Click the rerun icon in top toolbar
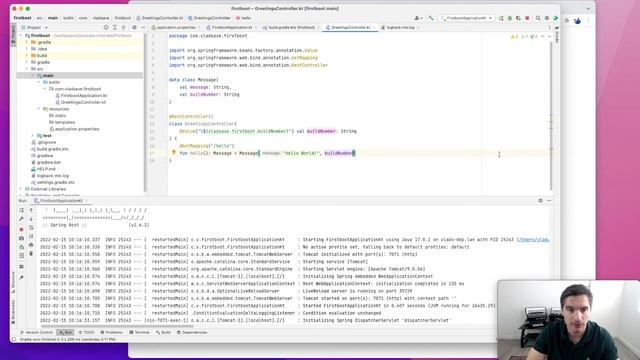Screen dimensions: 640x360 tap(501, 18)
